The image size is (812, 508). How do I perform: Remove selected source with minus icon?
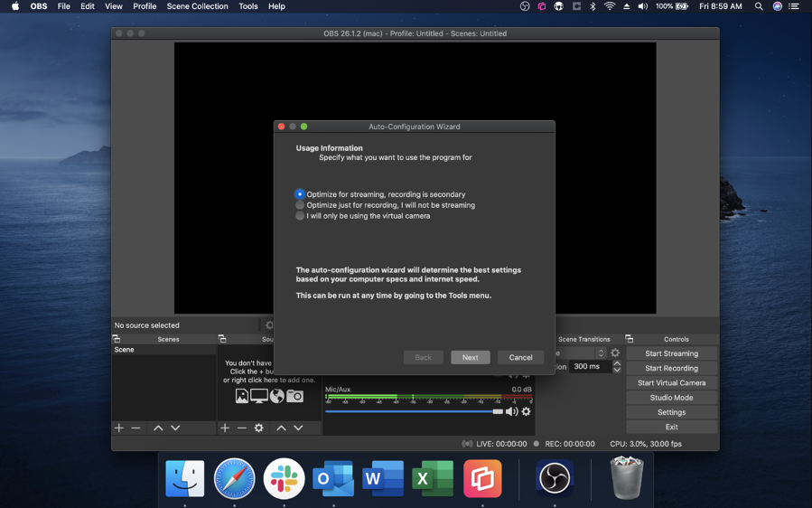click(242, 428)
